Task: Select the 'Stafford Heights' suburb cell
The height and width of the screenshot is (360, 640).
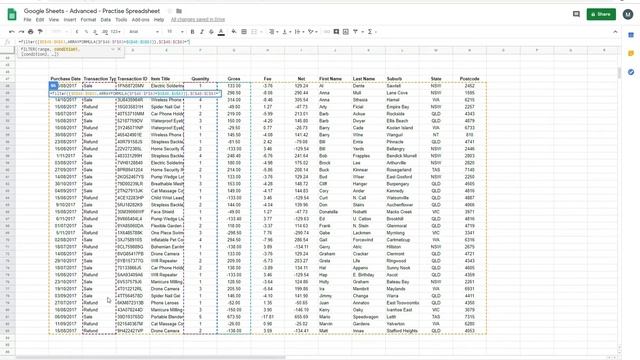Action: point(402,331)
